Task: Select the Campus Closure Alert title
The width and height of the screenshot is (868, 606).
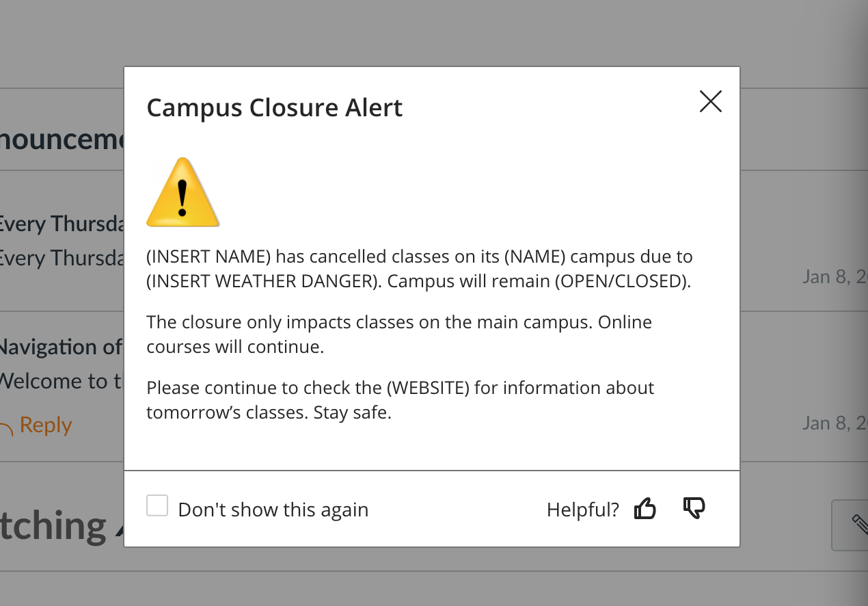Action: 274,107
